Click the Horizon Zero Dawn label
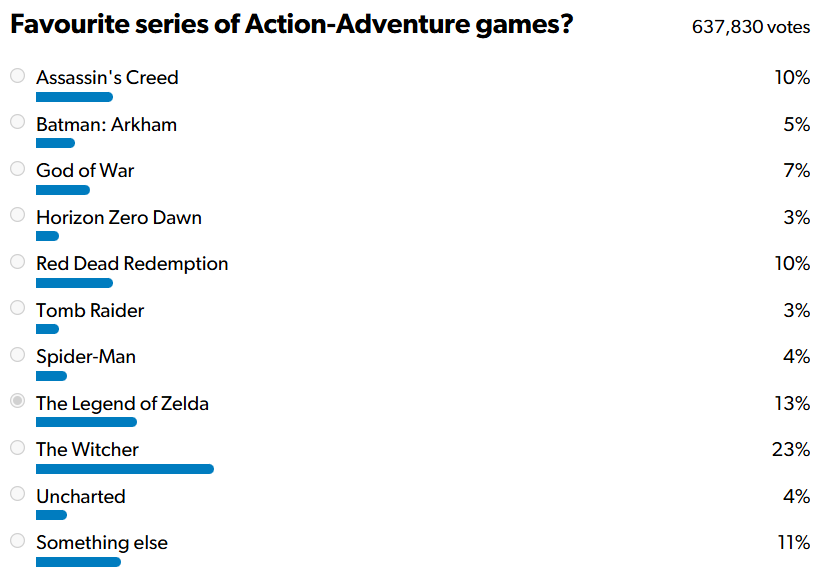 pos(119,217)
